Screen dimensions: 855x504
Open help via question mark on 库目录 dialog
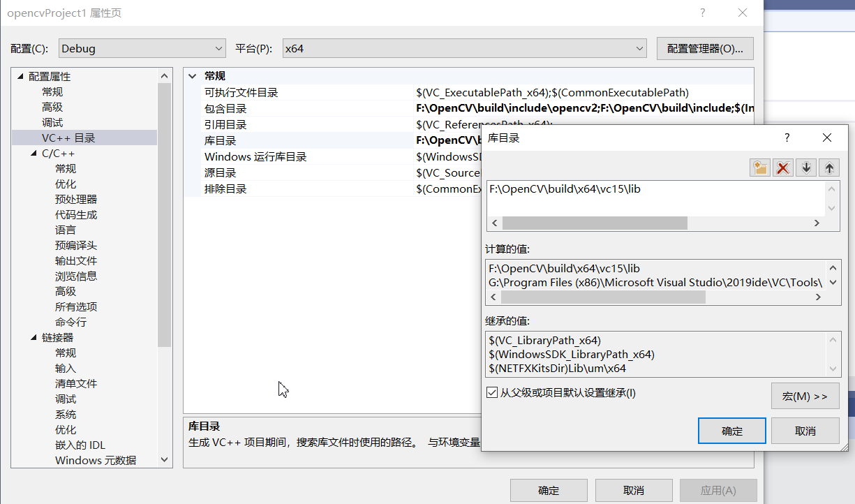point(787,138)
